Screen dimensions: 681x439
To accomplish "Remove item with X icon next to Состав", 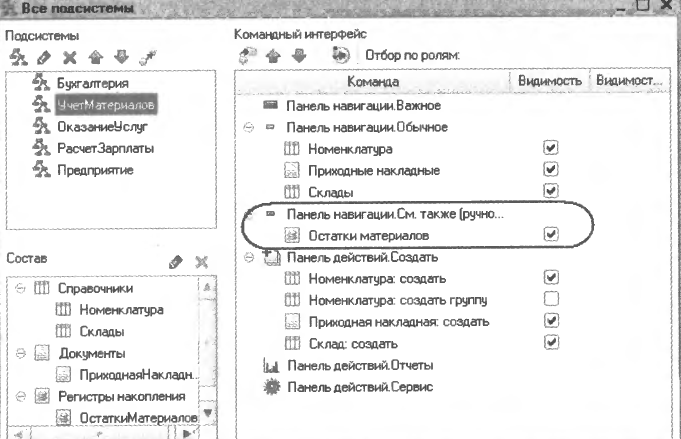I will tap(202, 262).
